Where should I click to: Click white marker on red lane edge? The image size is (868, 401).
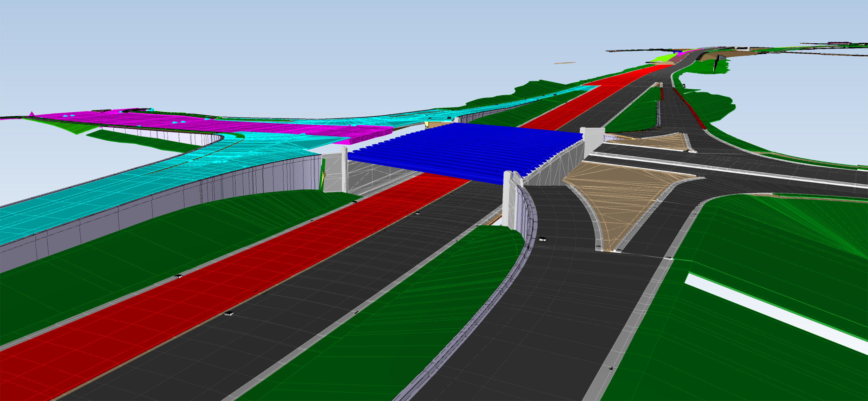coord(179,276)
